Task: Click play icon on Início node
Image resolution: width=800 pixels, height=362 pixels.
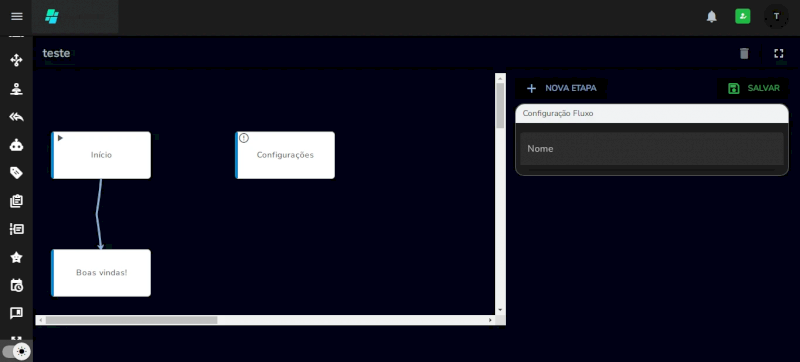Action: pos(60,138)
